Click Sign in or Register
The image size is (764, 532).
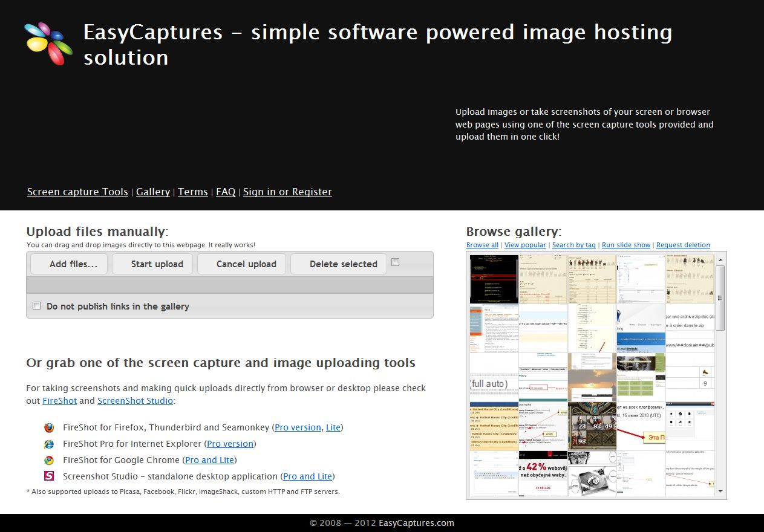click(287, 192)
